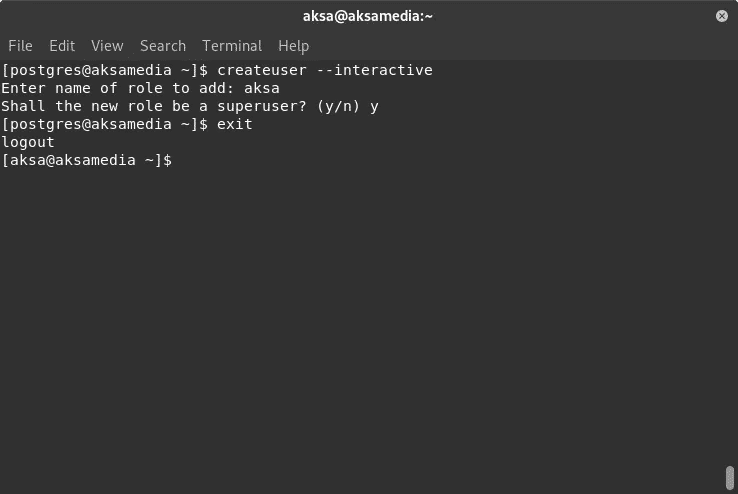Viewport: 738px width, 494px height.
Task: Click the second [postgres@aksamedia ~]$ prompt
Action: [105, 124]
